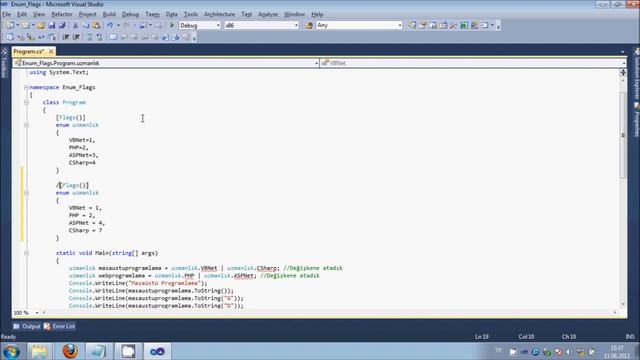The width and height of the screenshot is (640, 360).
Task: Collapse the first enum uzmanlik block
Action: click(26, 125)
